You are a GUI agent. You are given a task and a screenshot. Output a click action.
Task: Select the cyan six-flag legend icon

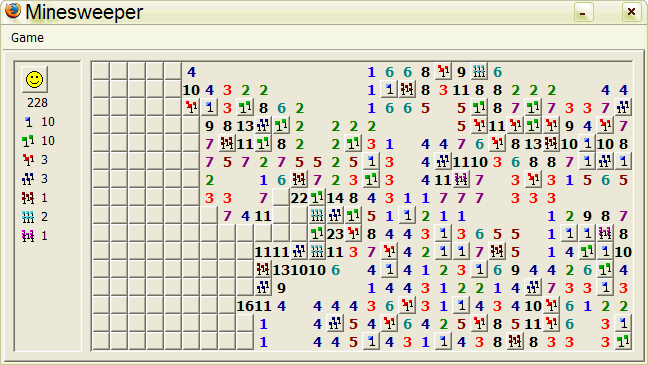pyautogui.click(x=28, y=217)
